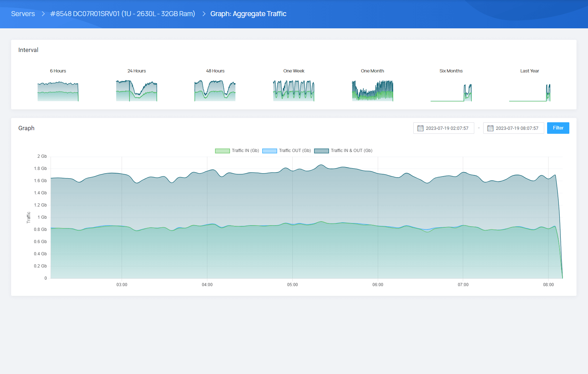Click the 05:00 x-axis label

[292, 285]
